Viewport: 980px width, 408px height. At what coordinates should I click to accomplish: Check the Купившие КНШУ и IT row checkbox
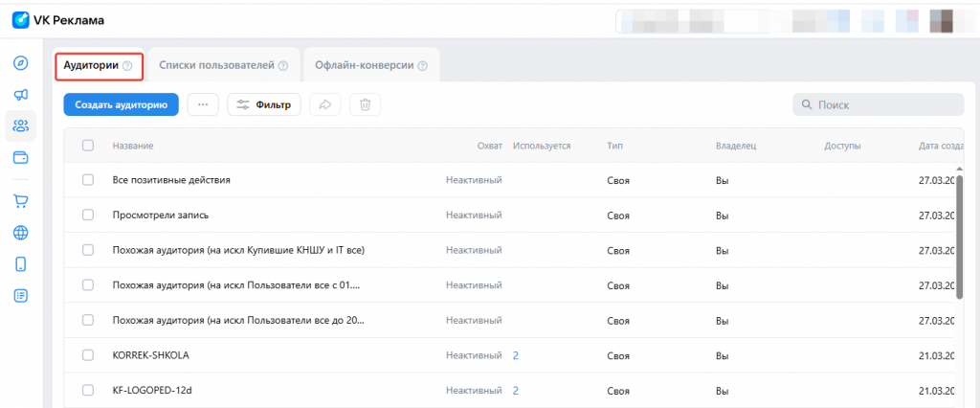point(88,250)
